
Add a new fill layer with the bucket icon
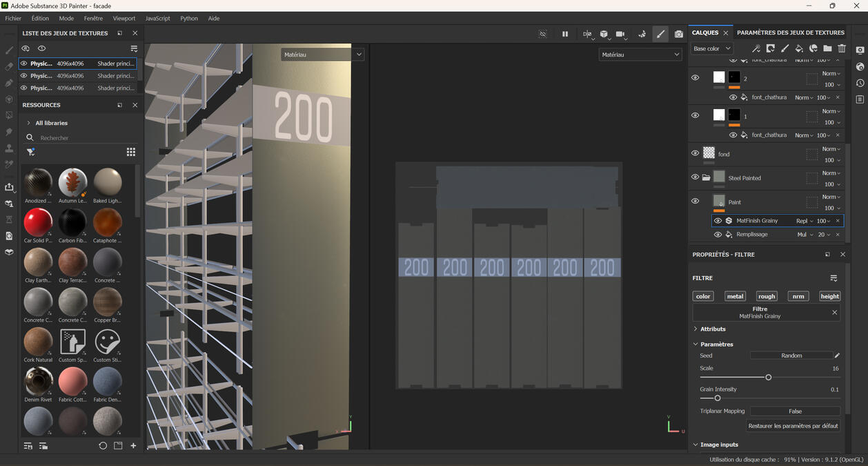pyautogui.click(x=799, y=48)
